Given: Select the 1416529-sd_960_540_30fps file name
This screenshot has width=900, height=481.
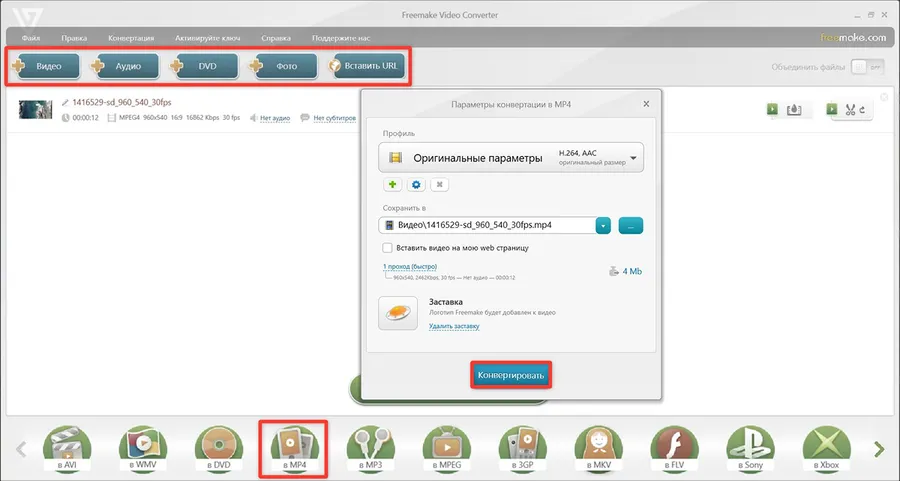Looking at the screenshot, I should [122, 103].
